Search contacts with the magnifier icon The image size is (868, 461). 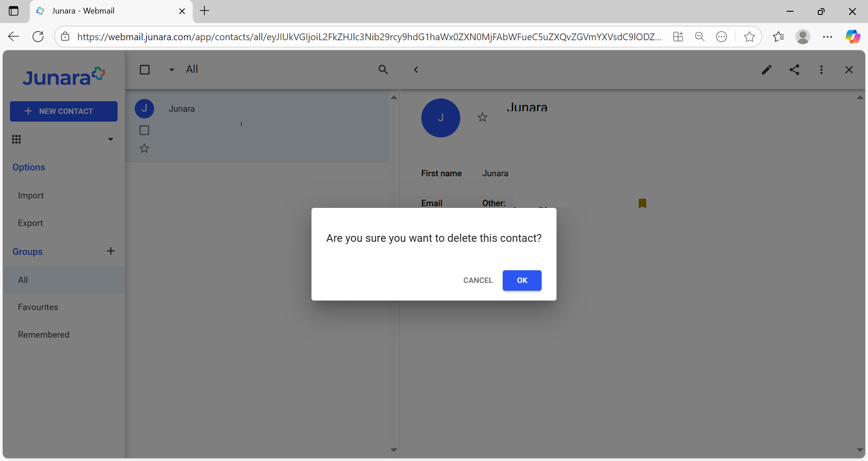pos(383,70)
